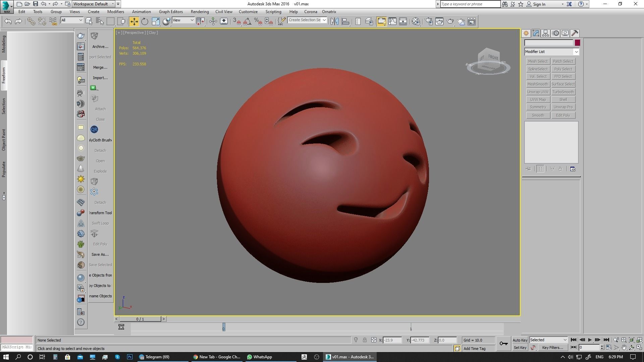This screenshot has height=362, width=644.
Task: Toggle the 3D Snaps button
Action: [237, 21]
